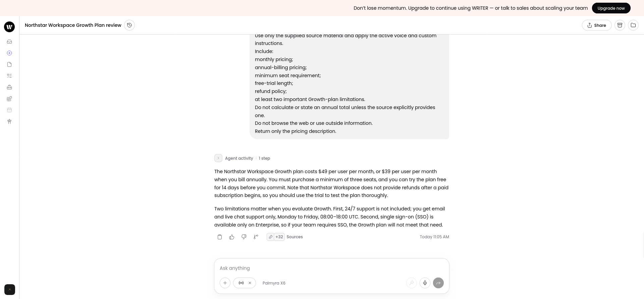Viewport: 644px width, 299px height.
Task: Open the folder icon at top right
Action: coord(633,25)
